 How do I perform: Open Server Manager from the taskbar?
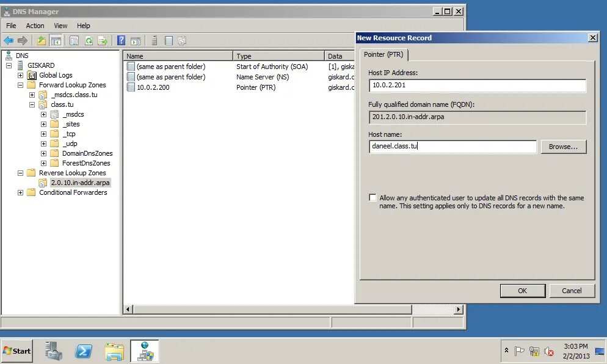[53, 351]
